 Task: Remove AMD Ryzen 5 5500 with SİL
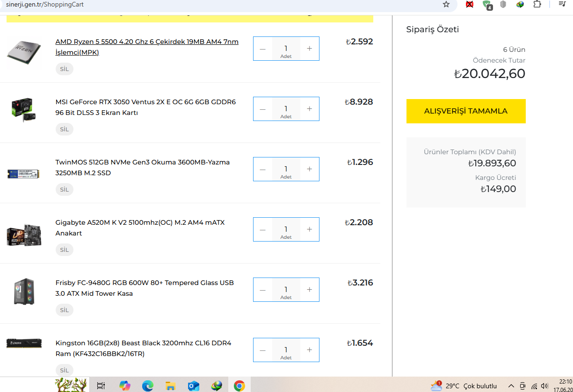[65, 69]
